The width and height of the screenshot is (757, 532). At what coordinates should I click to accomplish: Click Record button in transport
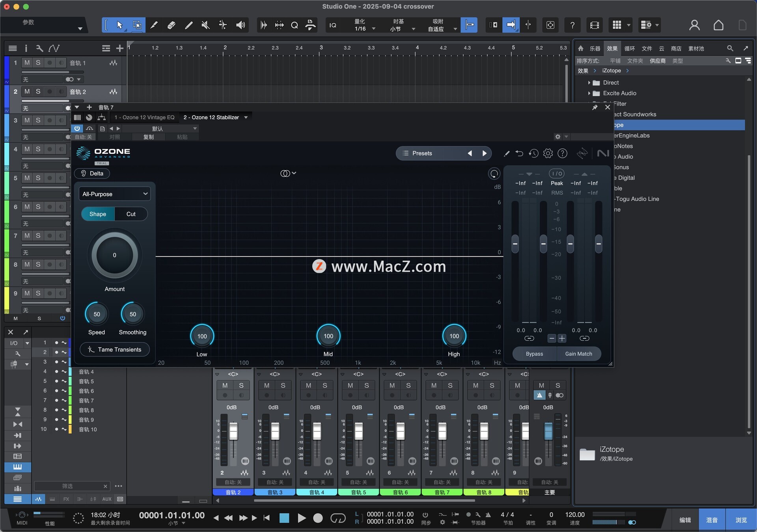point(318,518)
